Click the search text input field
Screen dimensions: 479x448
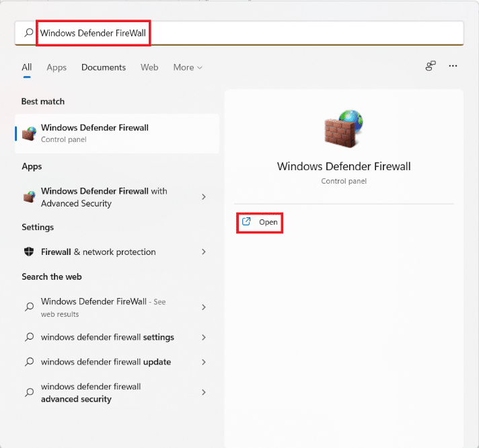269,32
